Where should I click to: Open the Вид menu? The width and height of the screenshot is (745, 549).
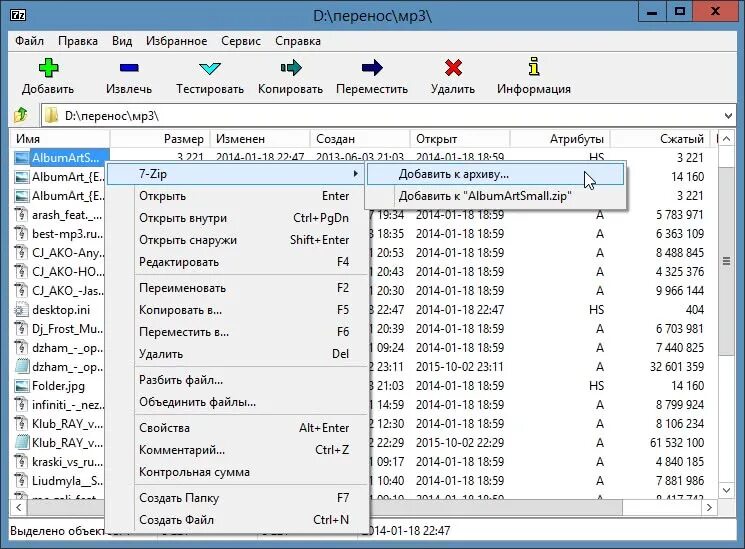(x=122, y=41)
